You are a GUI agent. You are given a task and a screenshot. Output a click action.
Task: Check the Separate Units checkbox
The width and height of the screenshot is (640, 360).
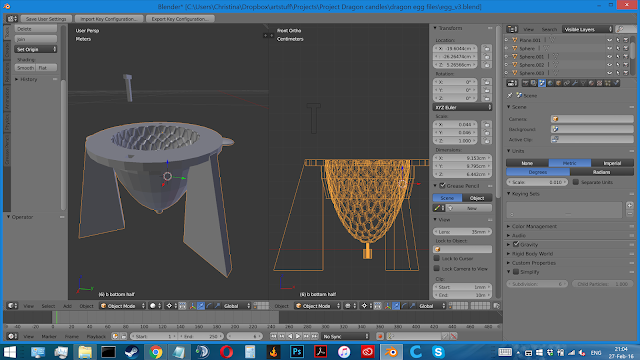click(x=576, y=182)
